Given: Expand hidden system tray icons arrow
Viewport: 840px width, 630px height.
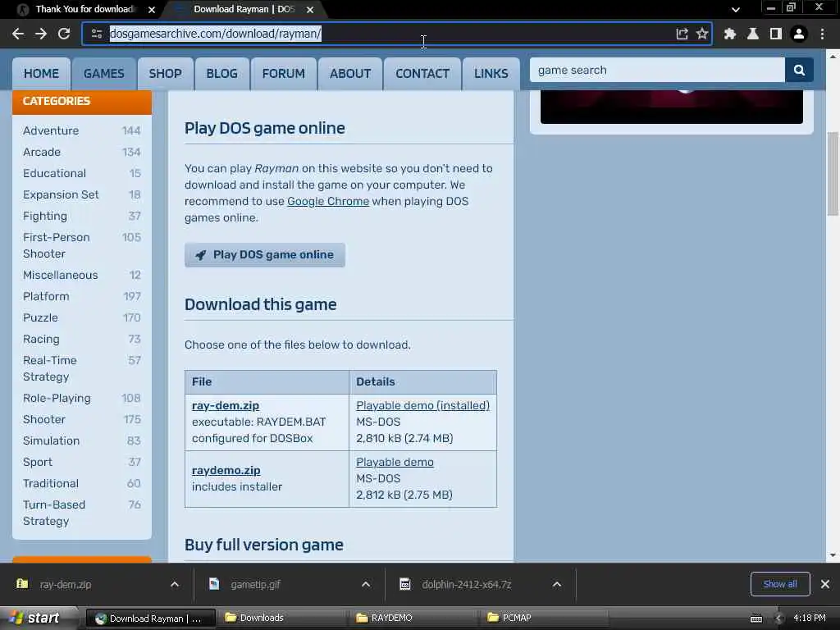Looking at the screenshot, I should [x=778, y=619].
